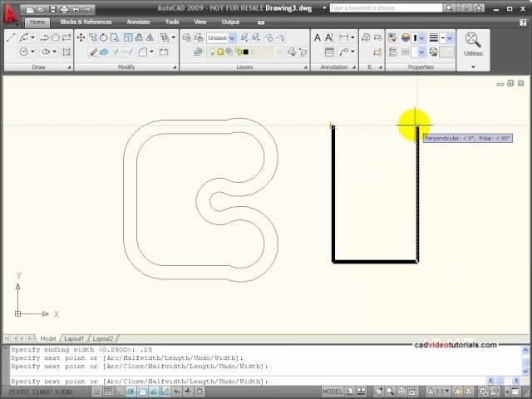Select the Multileader tool
This screenshot has height=399, width=532.
pos(343,52)
